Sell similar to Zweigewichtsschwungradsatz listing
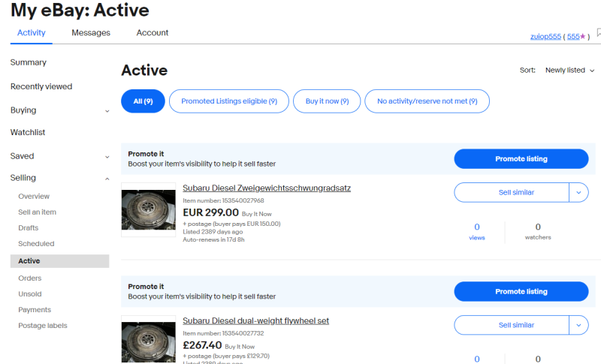The image size is (601, 364). pyautogui.click(x=512, y=192)
